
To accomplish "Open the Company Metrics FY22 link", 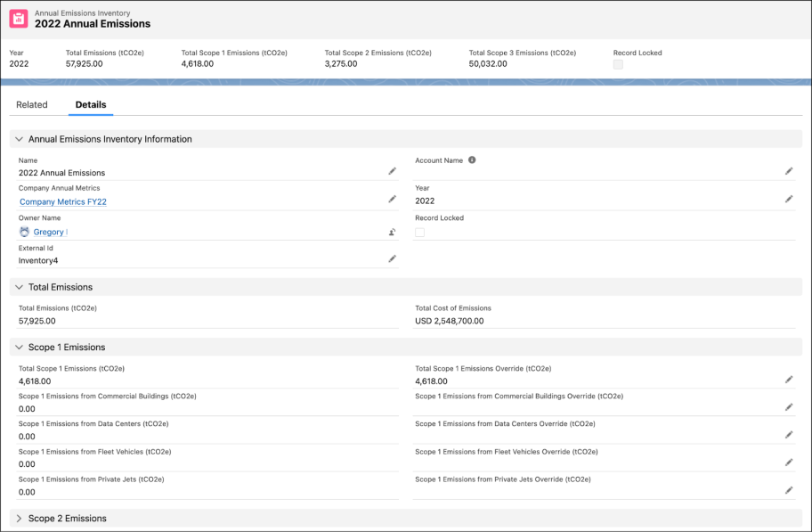I will click(x=62, y=202).
